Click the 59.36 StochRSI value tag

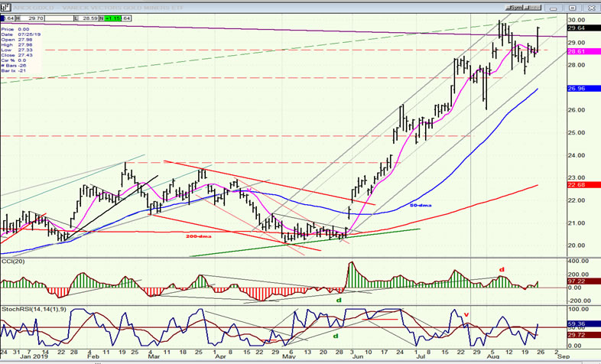click(x=583, y=323)
